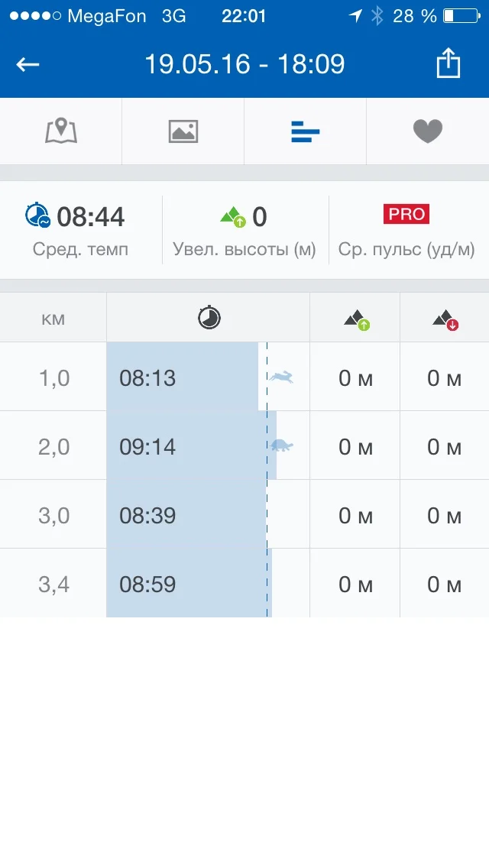
Task: Tap the stopwatch column header icon
Action: coord(209,317)
